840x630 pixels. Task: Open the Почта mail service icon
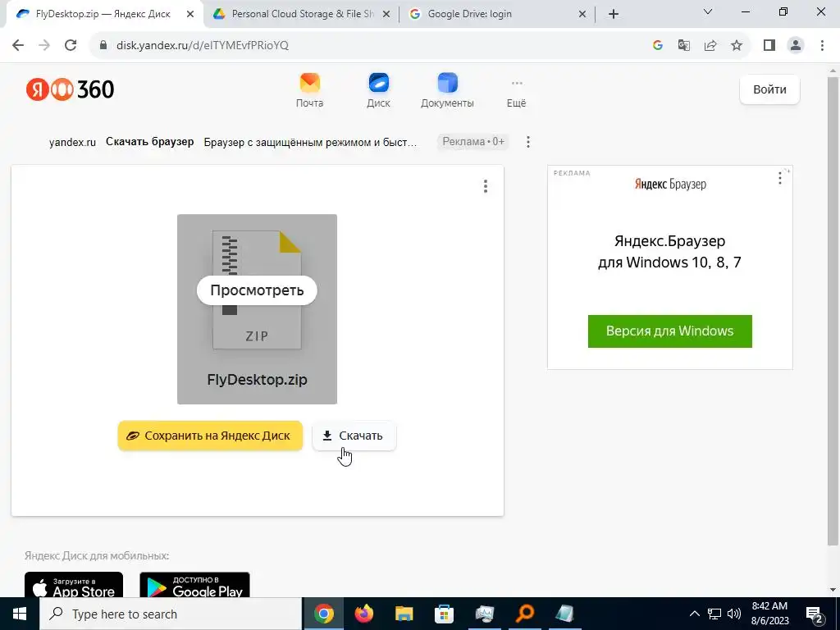309,90
